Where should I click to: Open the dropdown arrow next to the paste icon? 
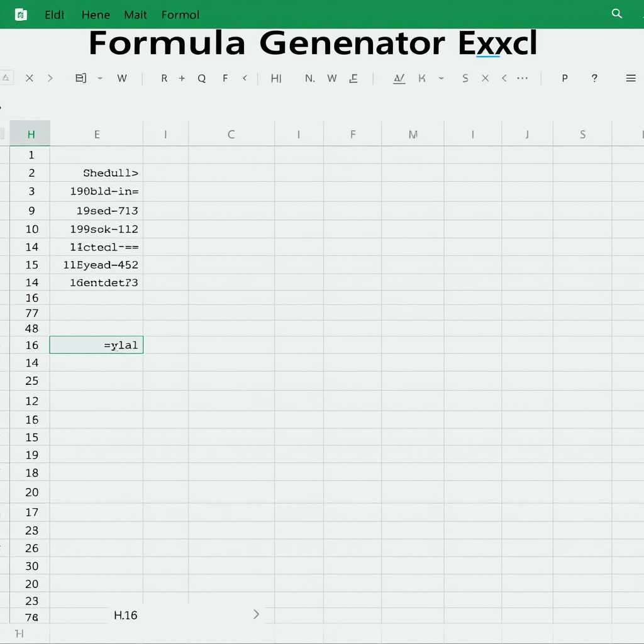[x=99, y=78]
